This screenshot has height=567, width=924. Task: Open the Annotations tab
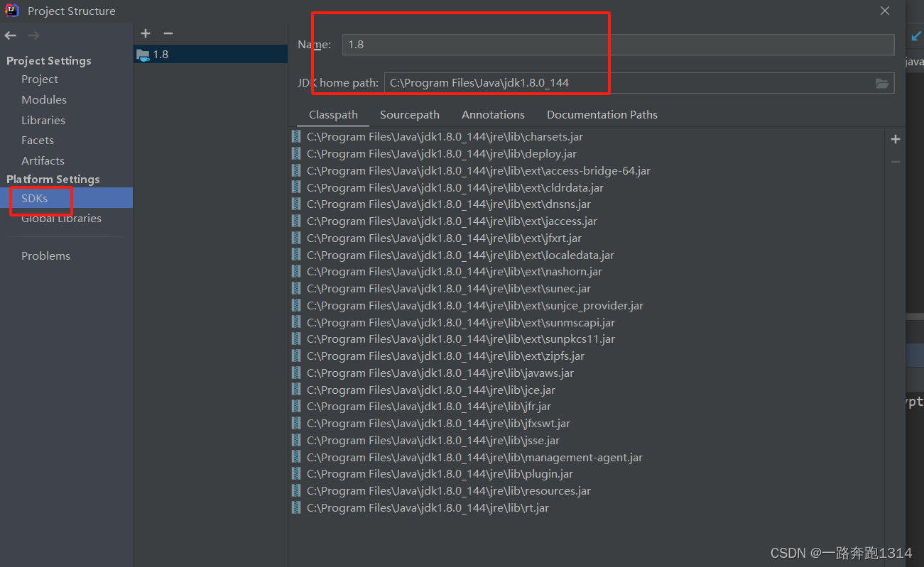[493, 115]
